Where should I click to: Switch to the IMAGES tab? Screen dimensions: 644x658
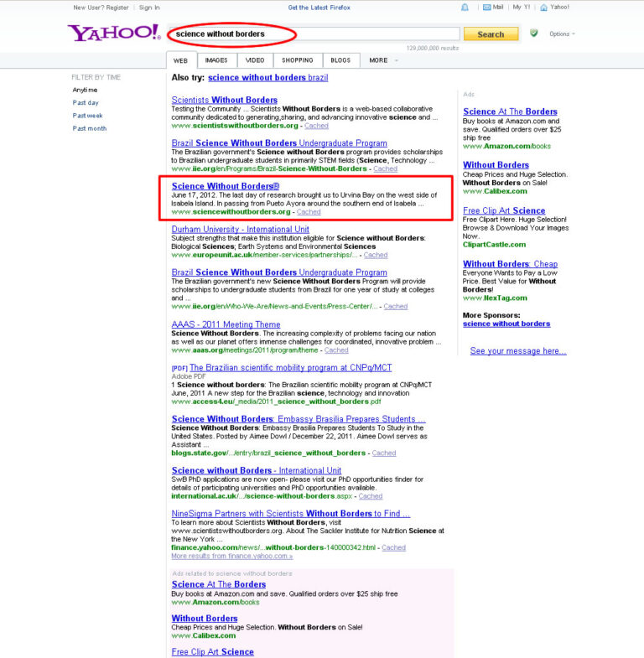coord(216,60)
